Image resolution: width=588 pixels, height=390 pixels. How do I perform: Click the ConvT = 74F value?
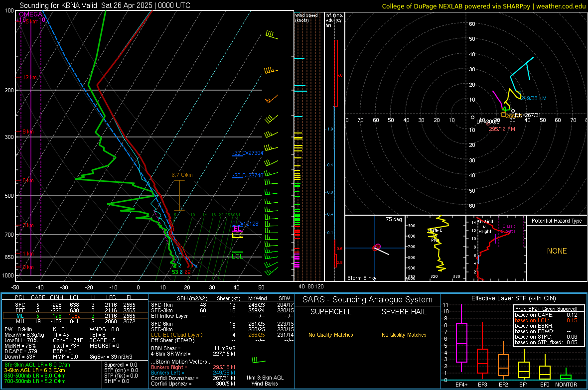[x=68, y=340]
